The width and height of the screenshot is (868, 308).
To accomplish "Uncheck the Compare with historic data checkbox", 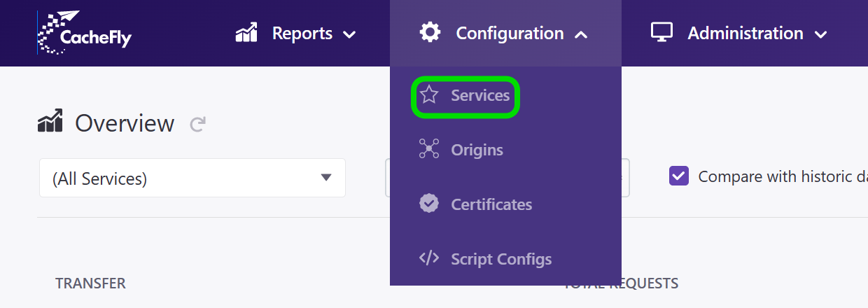I will pyautogui.click(x=679, y=176).
